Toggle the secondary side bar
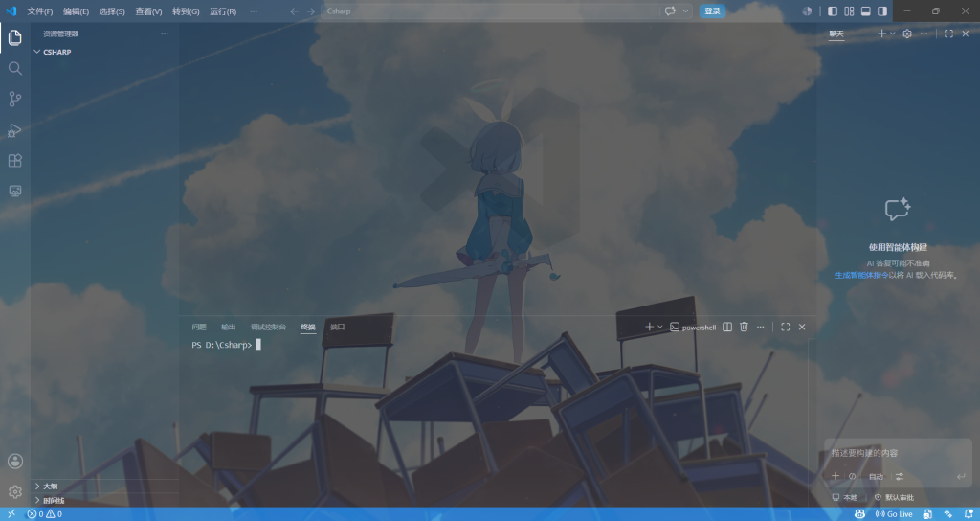Screen dimensions: 980x521 pos(882,11)
